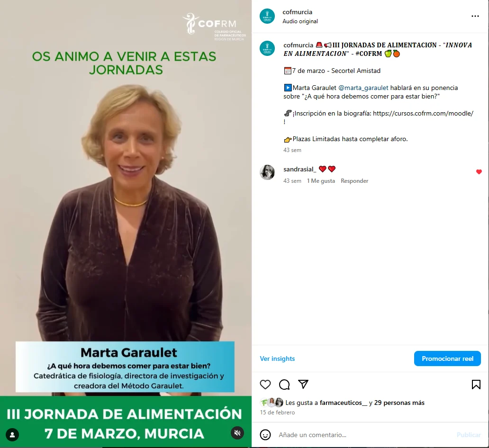Open cofmurcia profile picture in the header
The image size is (489, 448).
[x=267, y=16]
